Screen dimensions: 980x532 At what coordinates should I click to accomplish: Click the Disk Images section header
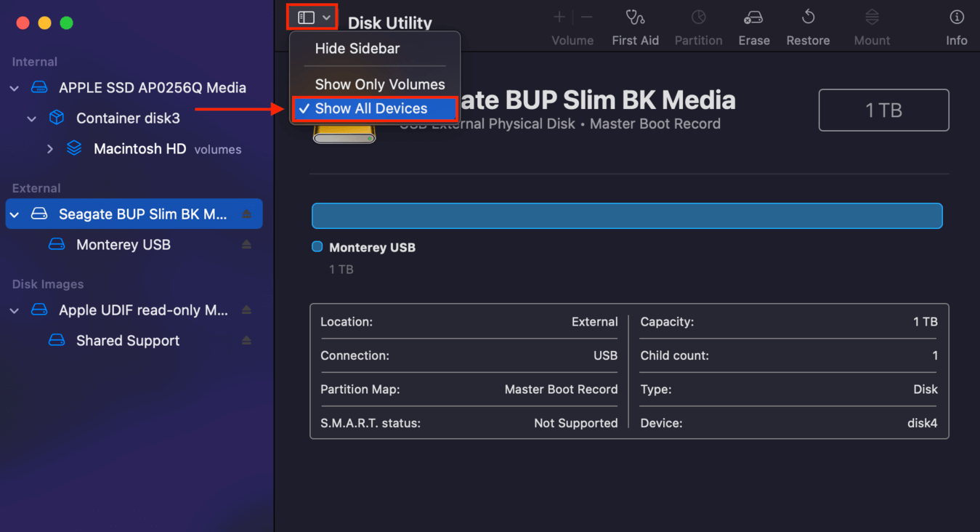pyautogui.click(x=48, y=284)
